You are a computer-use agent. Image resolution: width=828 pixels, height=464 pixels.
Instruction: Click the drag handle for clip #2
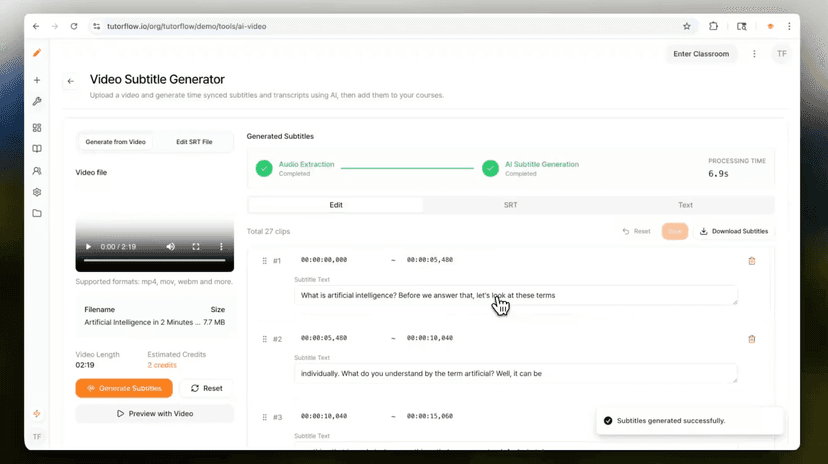[265, 339]
